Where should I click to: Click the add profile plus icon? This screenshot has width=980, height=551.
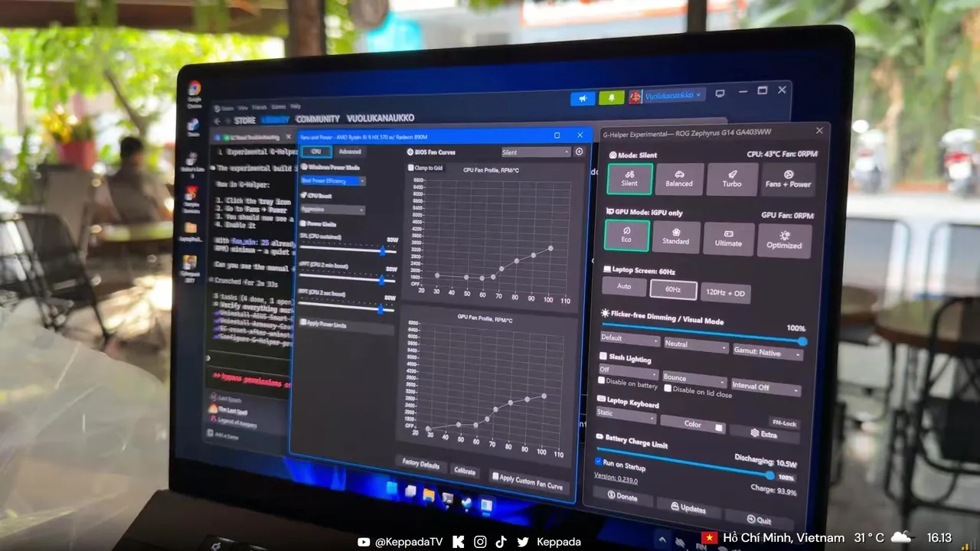pyautogui.click(x=580, y=152)
